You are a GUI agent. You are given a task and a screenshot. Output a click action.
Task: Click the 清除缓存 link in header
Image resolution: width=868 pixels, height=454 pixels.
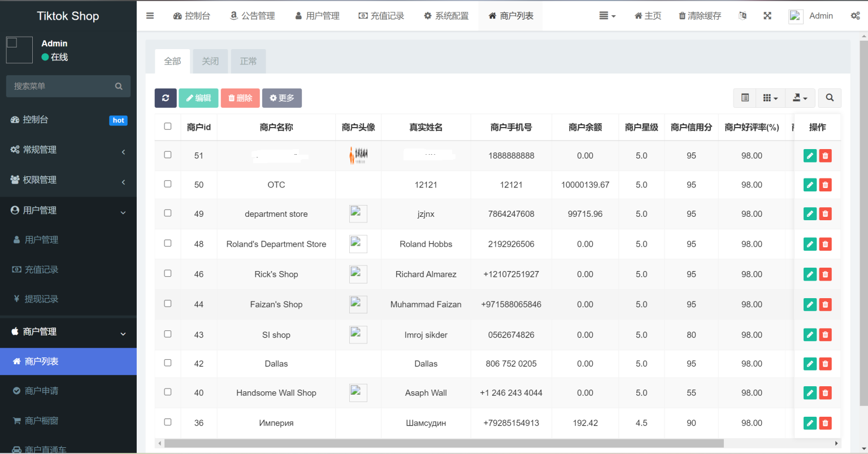point(700,16)
